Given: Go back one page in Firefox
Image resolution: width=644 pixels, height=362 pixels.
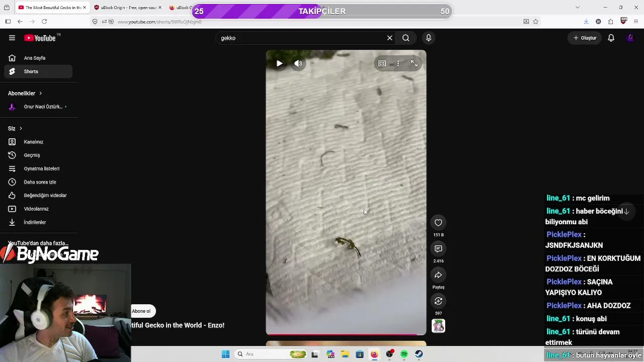Looking at the screenshot, I should tap(20, 22).
